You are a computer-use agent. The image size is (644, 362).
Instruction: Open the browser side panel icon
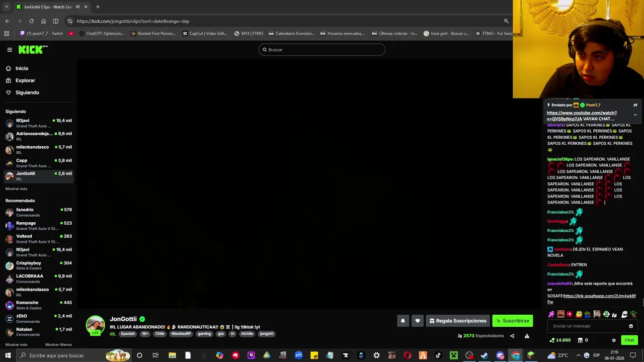coord(55,21)
